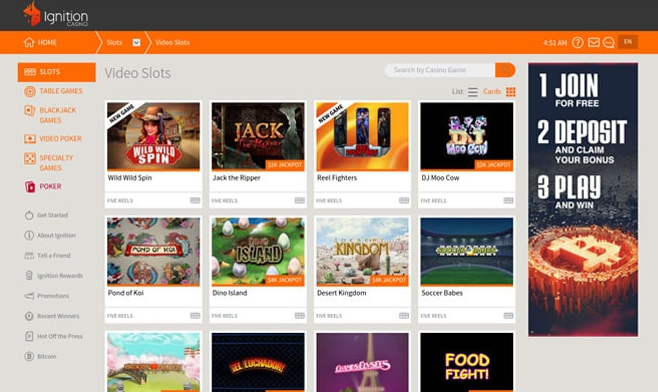Click the Search by Casino Game field
The image size is (658, 392).
(440, 70)
